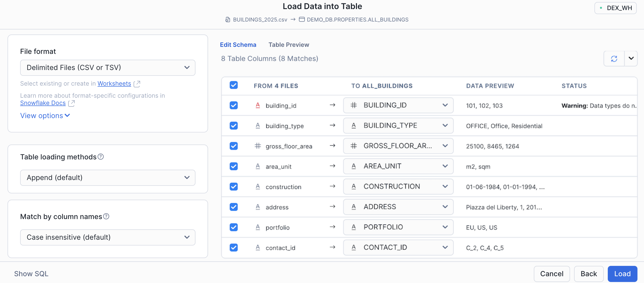Open the Append (default) loading method dropdown

click(x=108, y=178)
